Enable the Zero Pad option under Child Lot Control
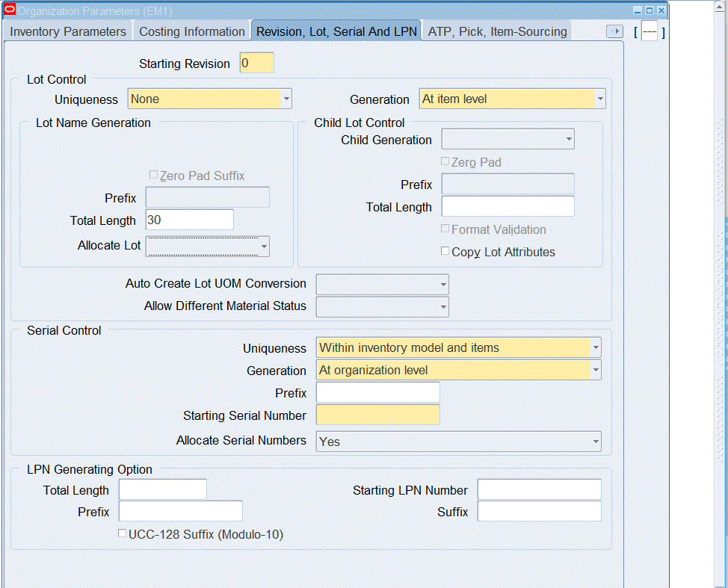Screen dimensions: 728x588 pos(445,161)
